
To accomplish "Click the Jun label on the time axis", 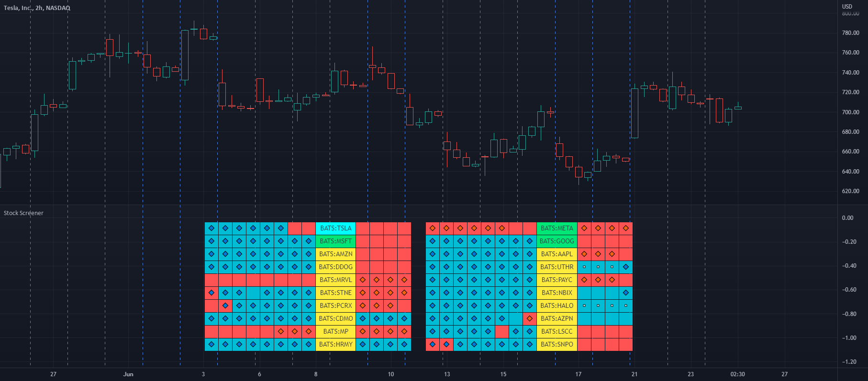I will pyautogui.click(x=128, y=374).
